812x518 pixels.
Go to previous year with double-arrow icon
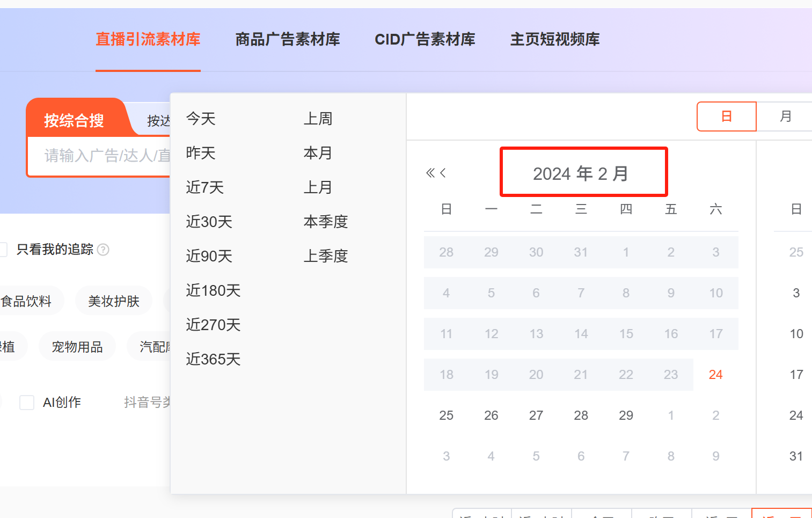(430, 173)
